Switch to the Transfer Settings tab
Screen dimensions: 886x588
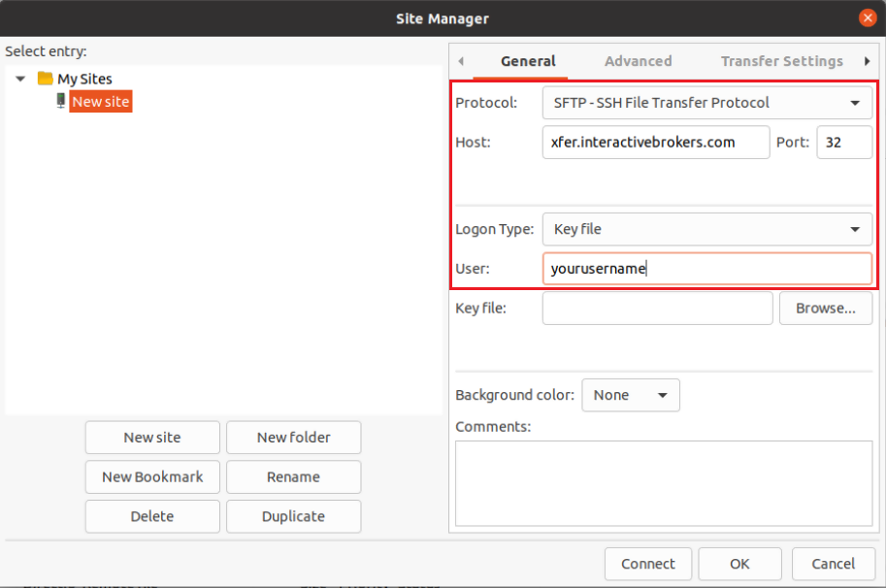(781, 61)
